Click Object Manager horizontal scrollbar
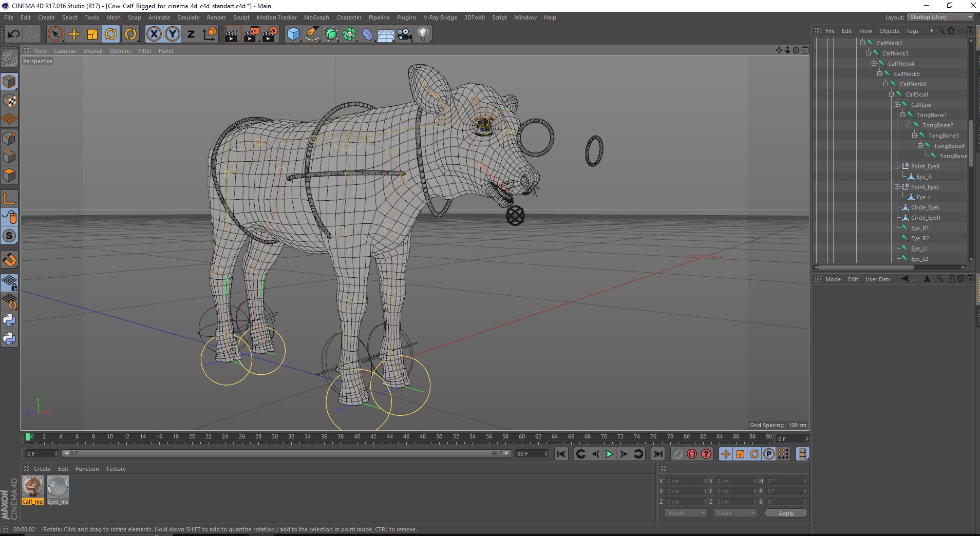This screenshot has width=980, height=536. coord(866,267)
